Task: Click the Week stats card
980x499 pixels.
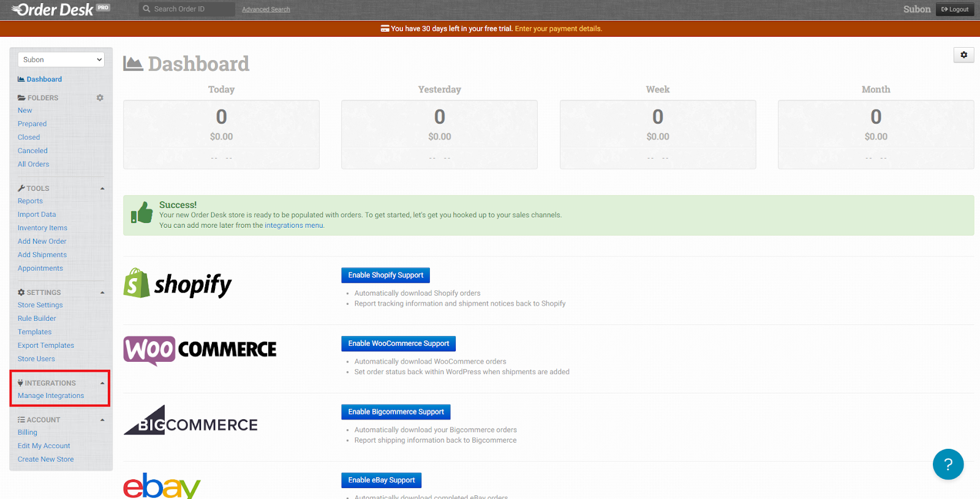Action: [x=658, y=135]
